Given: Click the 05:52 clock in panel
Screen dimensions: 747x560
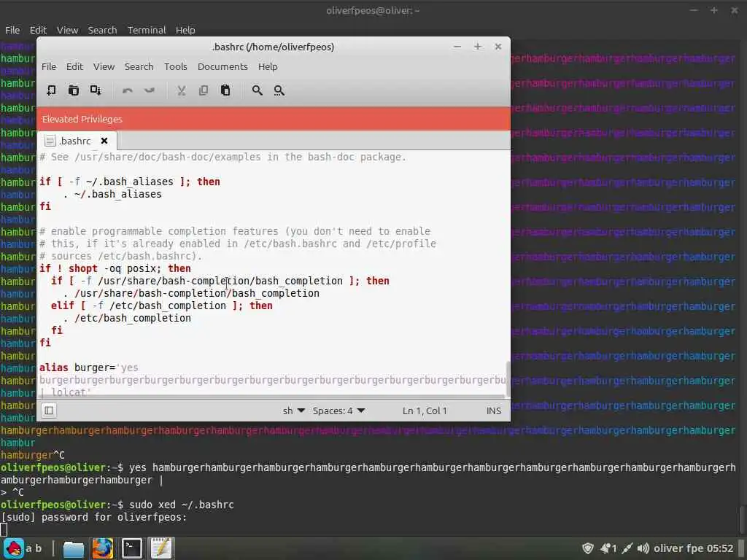Looking at the screenshot, I should click(x=720, y=548).
